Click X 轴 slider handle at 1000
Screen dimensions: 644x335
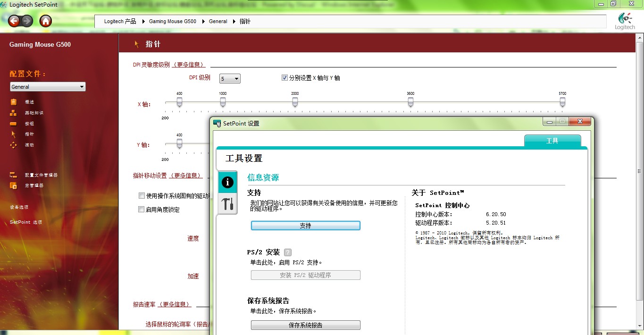tap(223, 102)
